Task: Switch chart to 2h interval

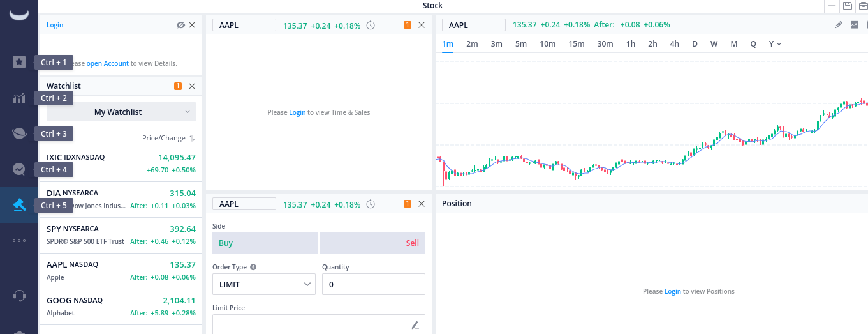Action: (652, 43)
